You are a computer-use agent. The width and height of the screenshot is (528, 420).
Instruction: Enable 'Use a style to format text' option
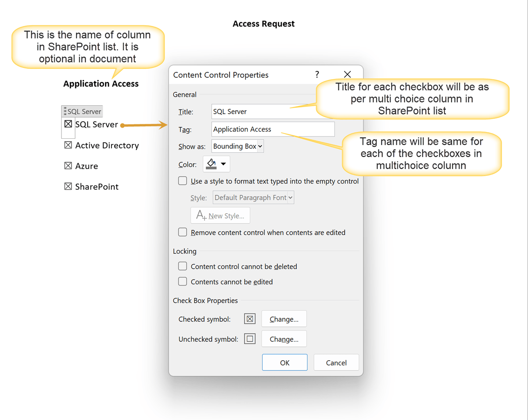183,180
